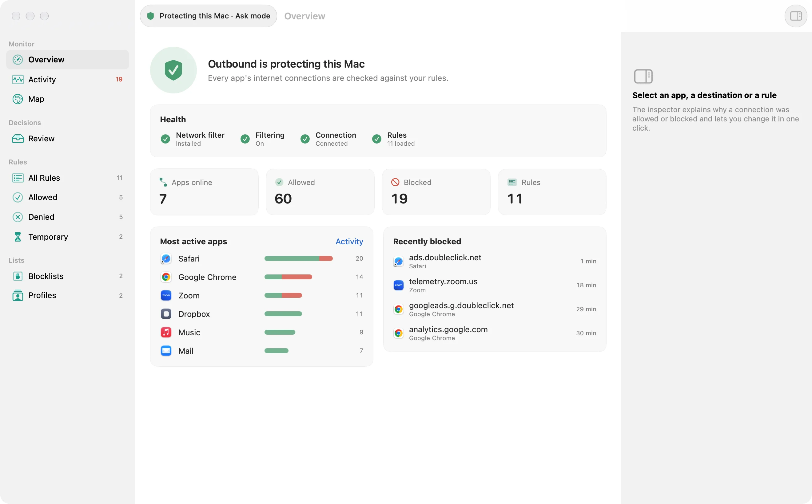Open the Map section
The width and height of the screenshot is (812, 504).
[x=68, y=99]
